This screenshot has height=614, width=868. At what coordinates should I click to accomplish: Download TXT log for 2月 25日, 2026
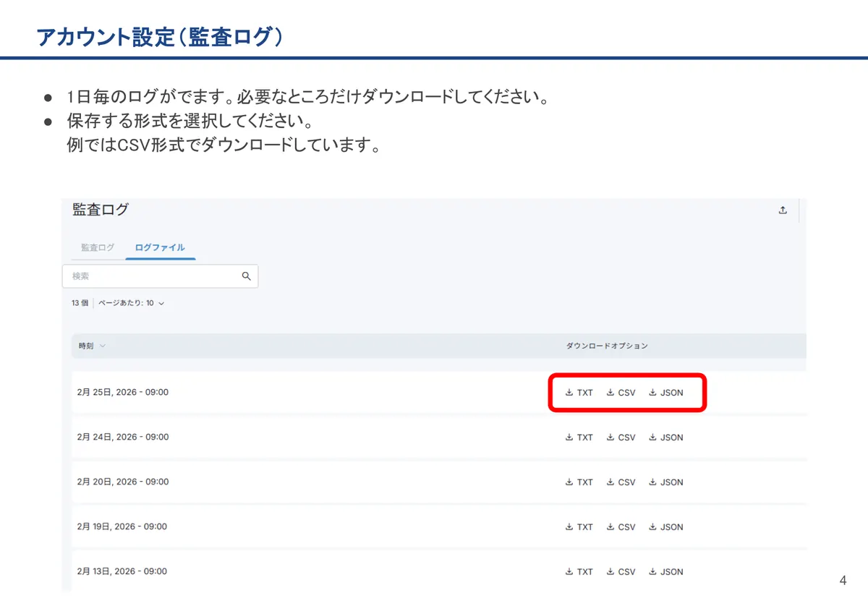[579, 393]
